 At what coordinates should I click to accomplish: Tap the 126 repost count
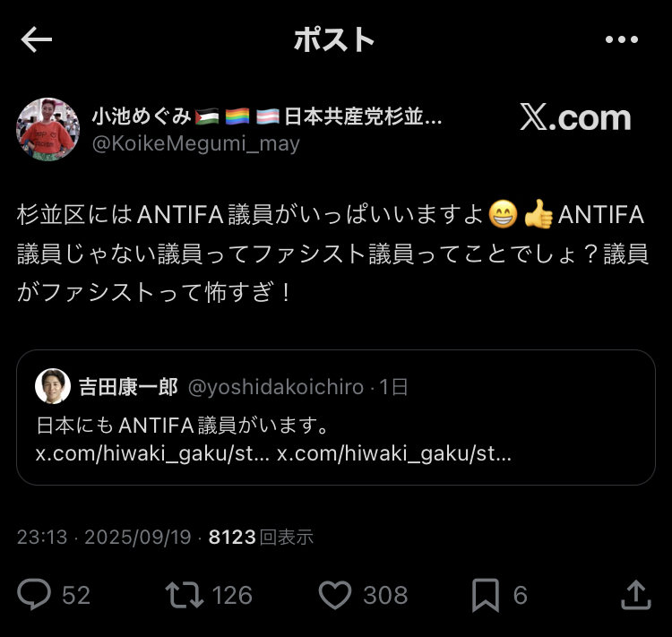pyautogui.click(x=232, y=595)
